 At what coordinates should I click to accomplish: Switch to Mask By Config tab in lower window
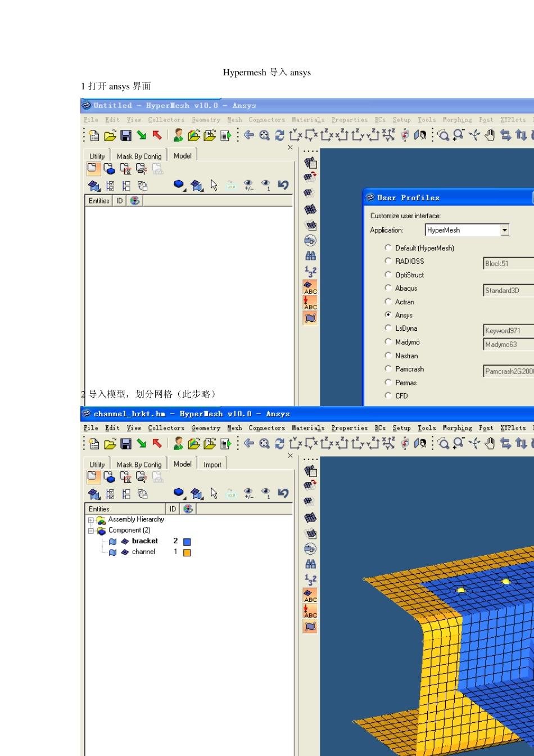point(139,465)
